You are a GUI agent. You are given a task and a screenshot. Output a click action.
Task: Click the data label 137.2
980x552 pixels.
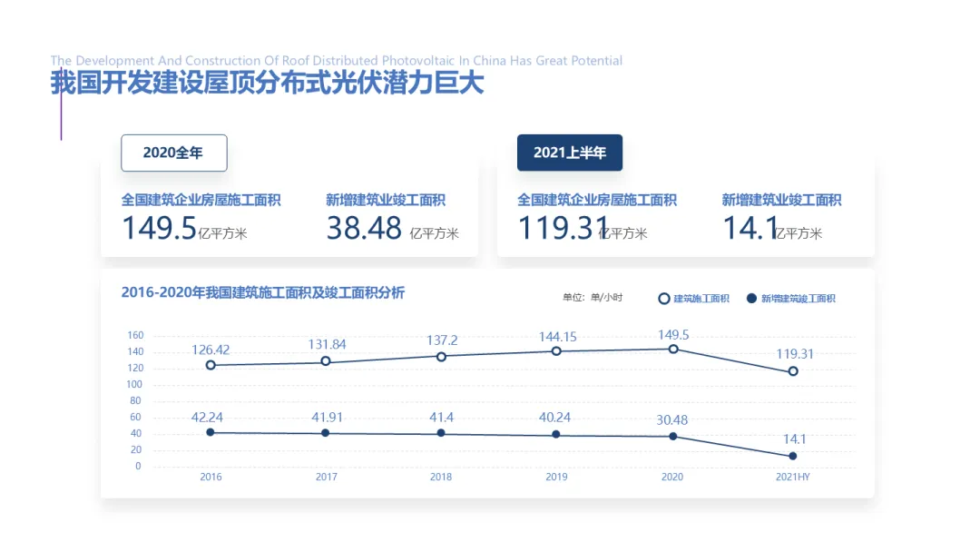coord(442,340)
